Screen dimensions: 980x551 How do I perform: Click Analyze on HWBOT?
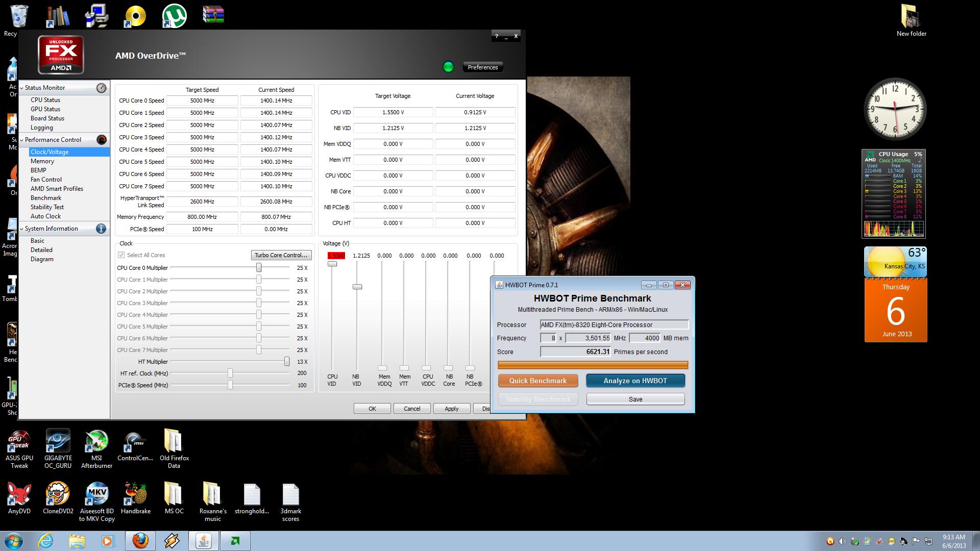[635, 381]
